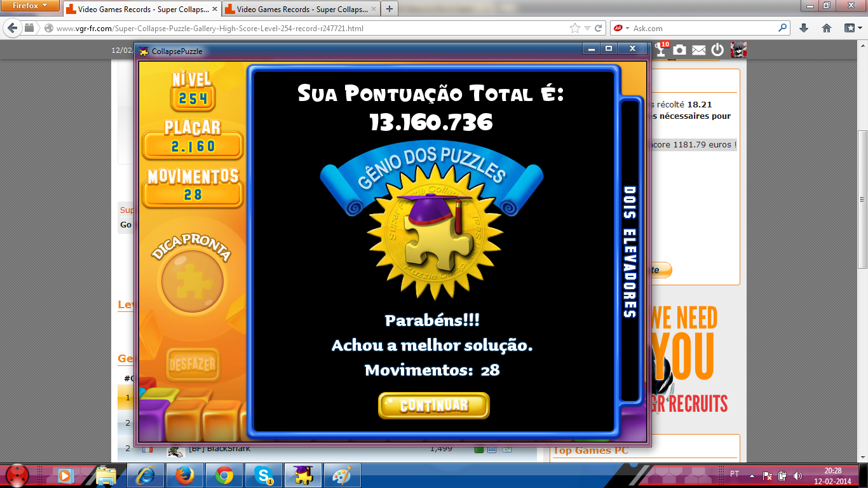The height and width of the screenshot is (488, 868).
Task: Expand the URL history dropdown arrow
Action: (588, 28)
